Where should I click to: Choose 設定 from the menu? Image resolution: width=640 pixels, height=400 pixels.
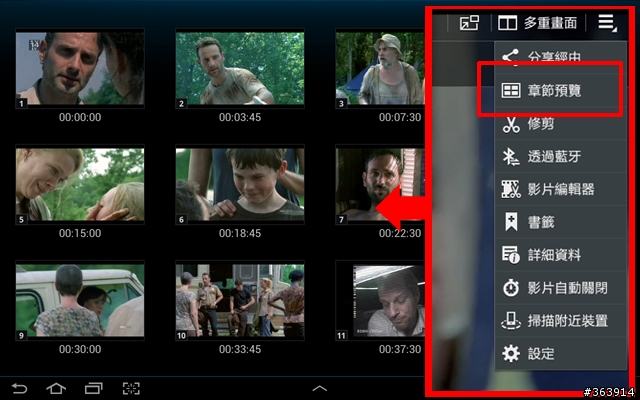pyautogui.click(x=560, y=353)
